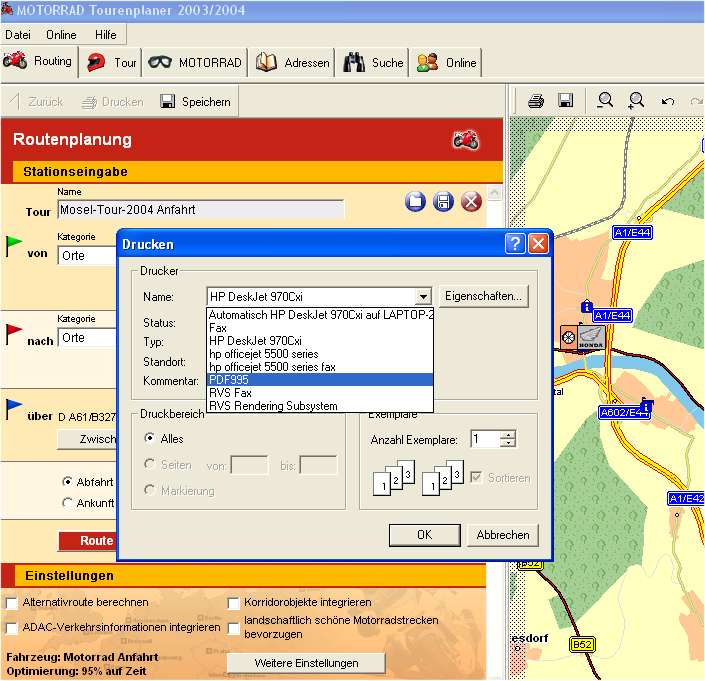Zoom out the map with minus magnifier
Image resolution: width=705 pixels, height=681 pixels.
[x=605, y=100]
